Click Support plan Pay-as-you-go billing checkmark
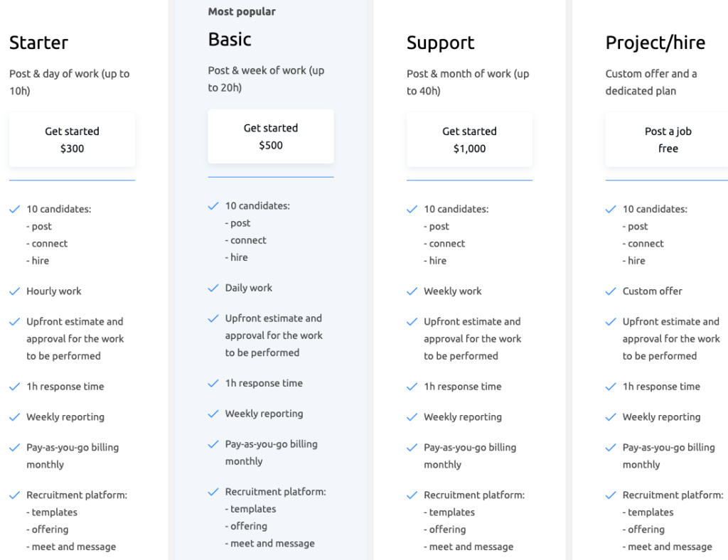 tap(412, 448)
